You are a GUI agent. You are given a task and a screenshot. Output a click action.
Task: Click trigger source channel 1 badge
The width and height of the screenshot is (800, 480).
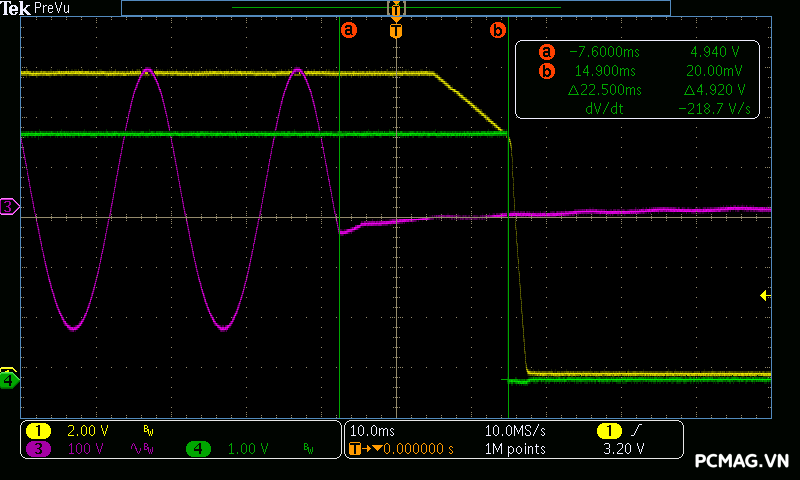(x=608, y=431)
